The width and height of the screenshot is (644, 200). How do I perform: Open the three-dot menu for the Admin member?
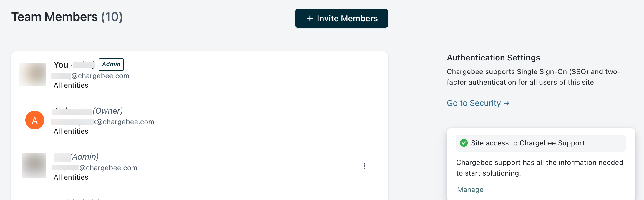tap(364, 166)
